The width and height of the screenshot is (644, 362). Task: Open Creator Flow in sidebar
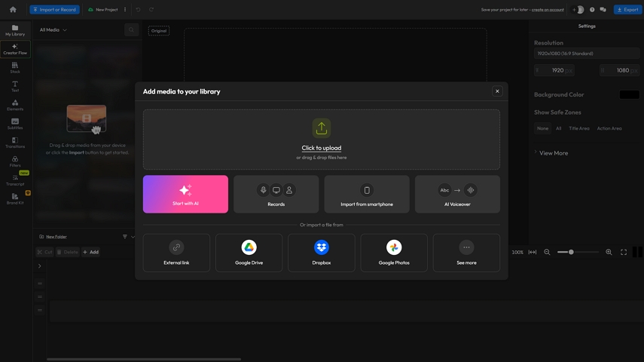15,49
